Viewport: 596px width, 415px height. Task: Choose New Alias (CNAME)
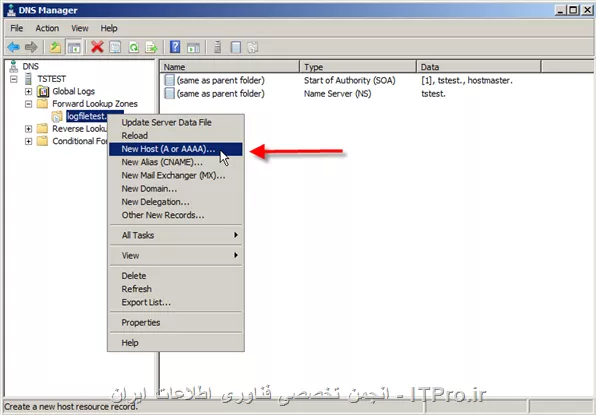coord(176,162)
